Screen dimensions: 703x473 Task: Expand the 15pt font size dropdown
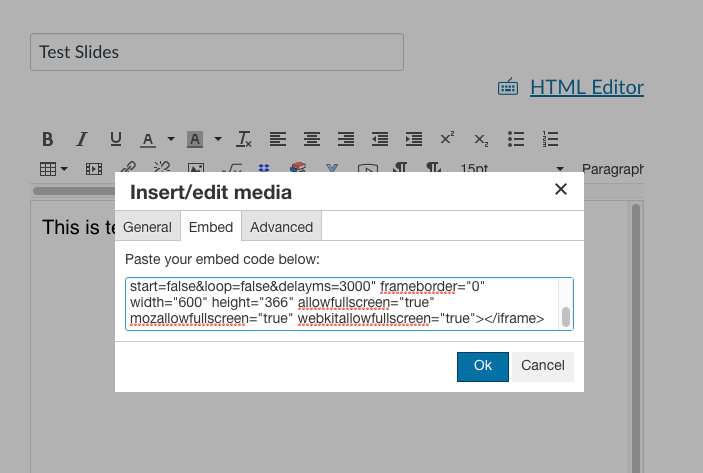click(559, 169)
